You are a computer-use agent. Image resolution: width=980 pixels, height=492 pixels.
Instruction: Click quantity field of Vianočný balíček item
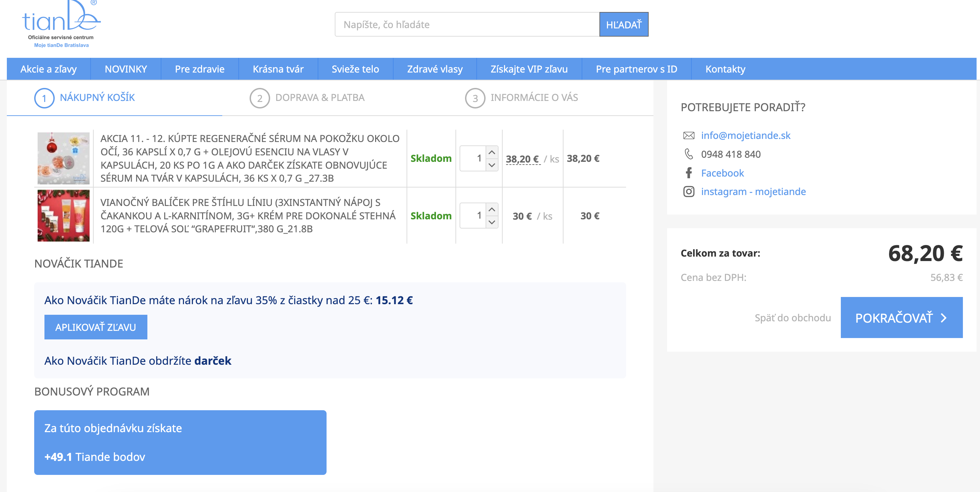point(473,216)
